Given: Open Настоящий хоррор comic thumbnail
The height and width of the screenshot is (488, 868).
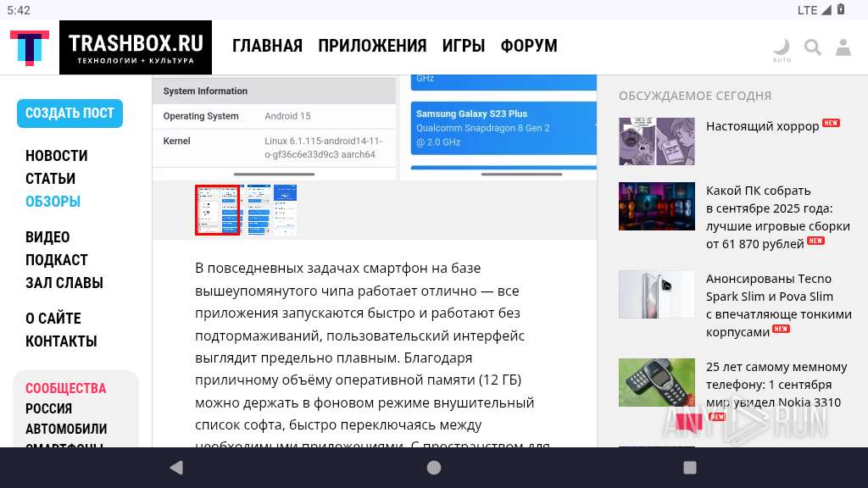Looking at the screenshot, I should pyautogui.click(x=657, y=141).
